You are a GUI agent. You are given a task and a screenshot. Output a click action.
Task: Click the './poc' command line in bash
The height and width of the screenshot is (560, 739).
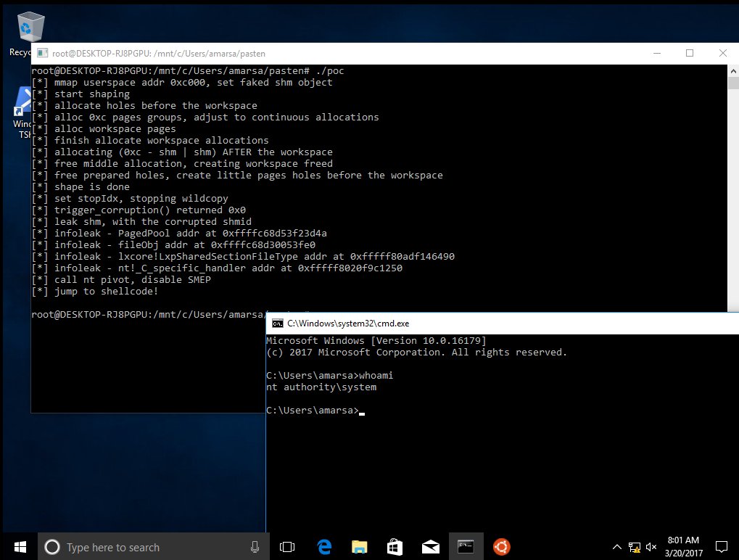coord(188,70)
